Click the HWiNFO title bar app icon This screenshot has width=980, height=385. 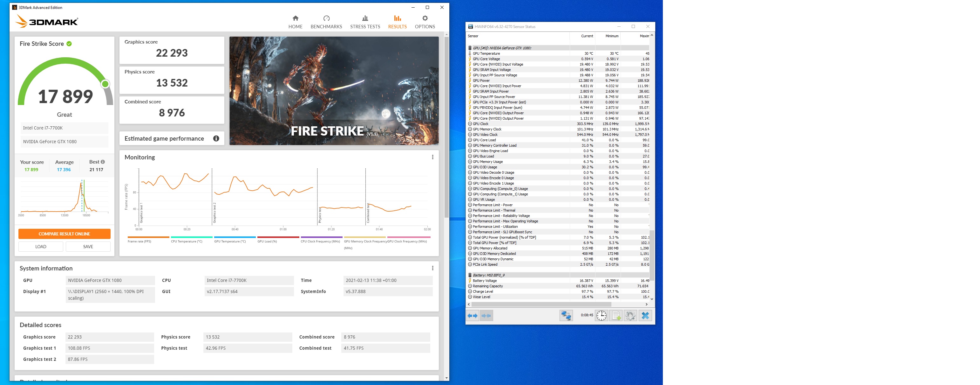point(471,27)
